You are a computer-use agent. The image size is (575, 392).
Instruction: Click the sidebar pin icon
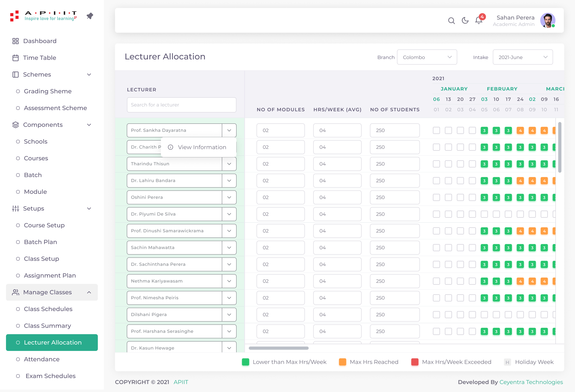point(90,16)
